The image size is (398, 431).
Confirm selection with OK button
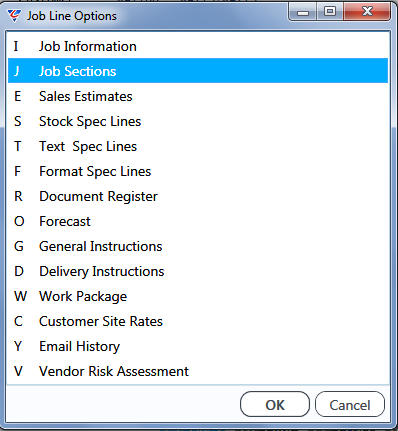point(275,404)
